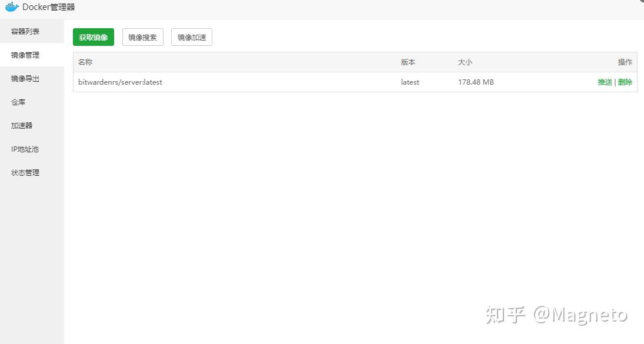644x344 pixels.
Task: Open the 镜像搜索 button
Action: click(142, 37)
